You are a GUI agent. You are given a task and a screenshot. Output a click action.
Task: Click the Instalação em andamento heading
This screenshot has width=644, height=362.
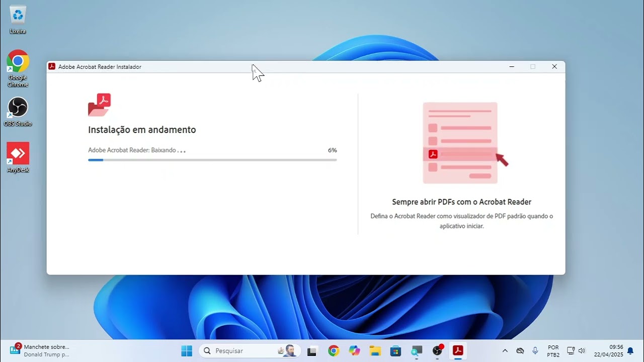[142, 130]
